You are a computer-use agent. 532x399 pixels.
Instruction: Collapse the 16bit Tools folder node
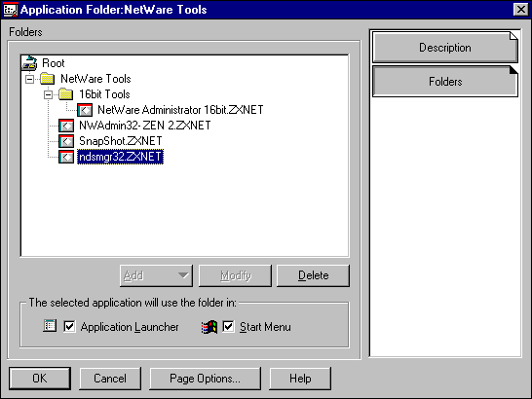point(48,95)
